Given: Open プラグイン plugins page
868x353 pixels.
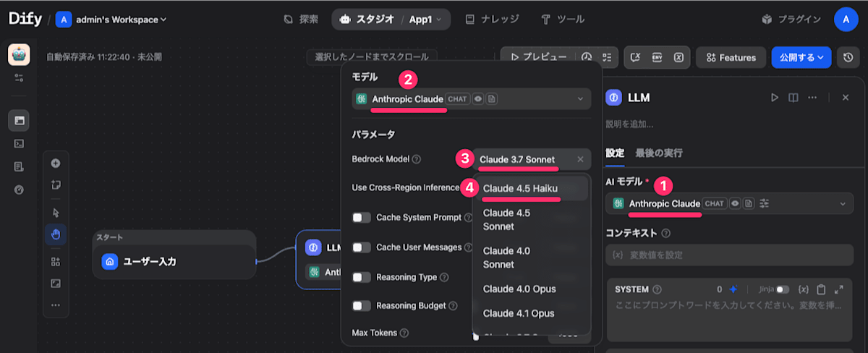Looking at the screenshot, I should (791, 20).
